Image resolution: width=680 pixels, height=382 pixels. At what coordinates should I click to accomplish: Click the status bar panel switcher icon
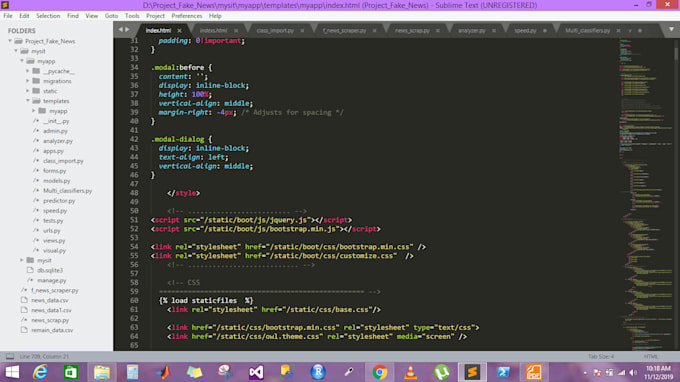10,356
